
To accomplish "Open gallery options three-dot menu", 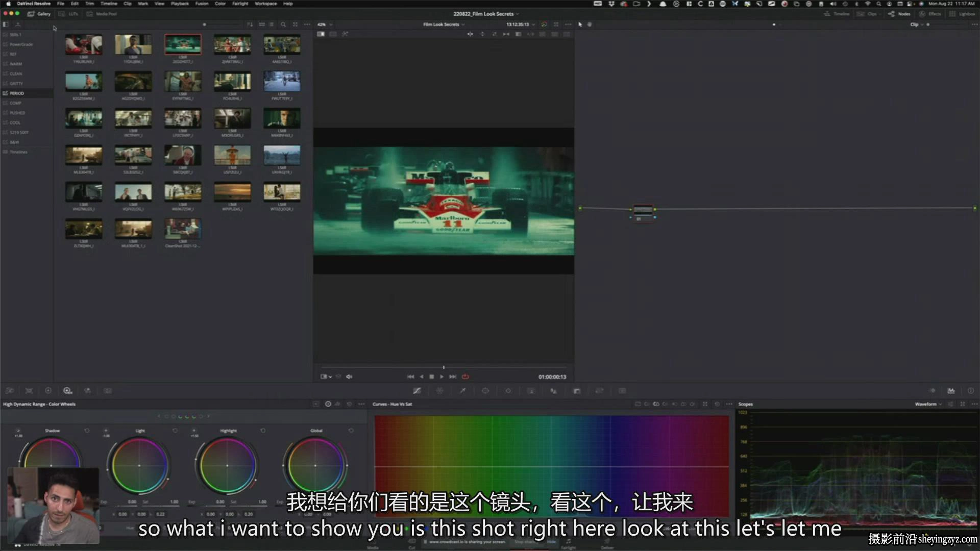I will pyautogui.click(x=307, y=24).
